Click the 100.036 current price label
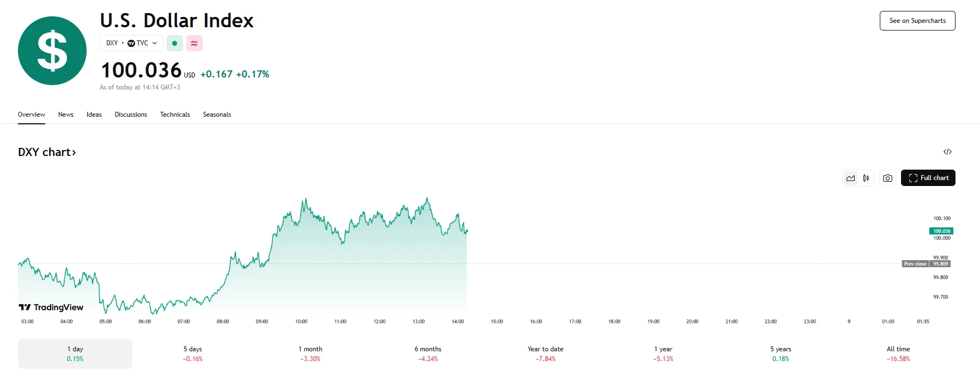Screen dimensions: 980x378 point(941,231)
